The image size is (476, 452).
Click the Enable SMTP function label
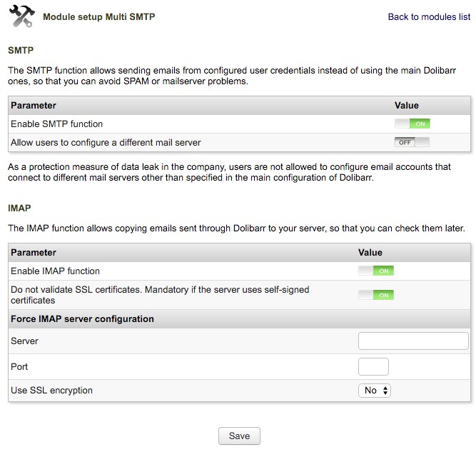click(57, 124)
